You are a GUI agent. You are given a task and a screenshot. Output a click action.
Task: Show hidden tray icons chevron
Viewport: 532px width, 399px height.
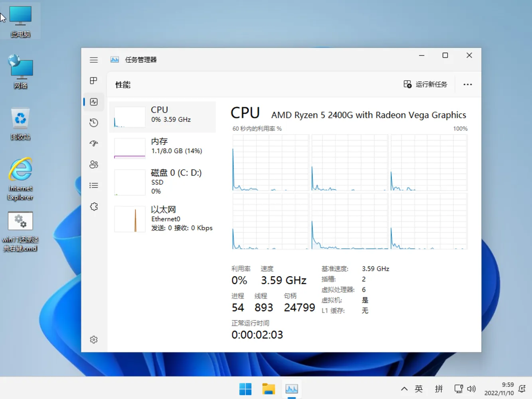tap(404, 389)
